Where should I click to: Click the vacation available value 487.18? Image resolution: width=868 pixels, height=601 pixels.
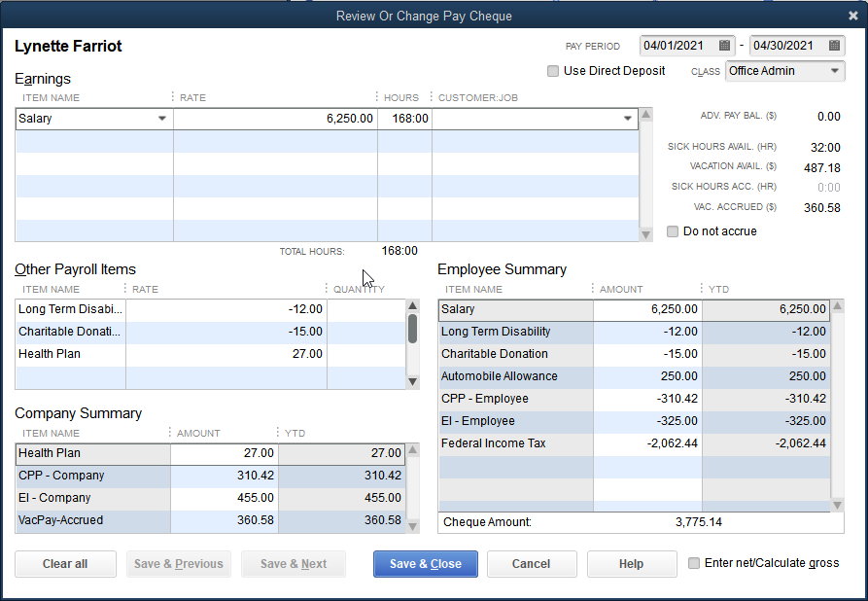point(822,168)
